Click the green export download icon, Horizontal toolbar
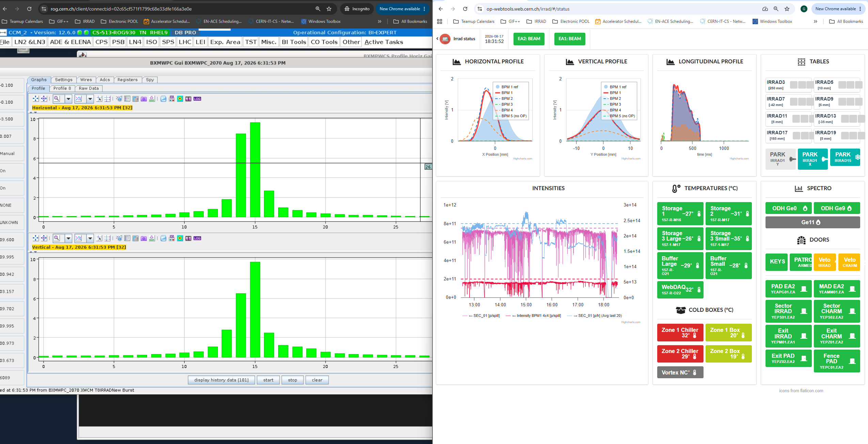 click(152, 99)
